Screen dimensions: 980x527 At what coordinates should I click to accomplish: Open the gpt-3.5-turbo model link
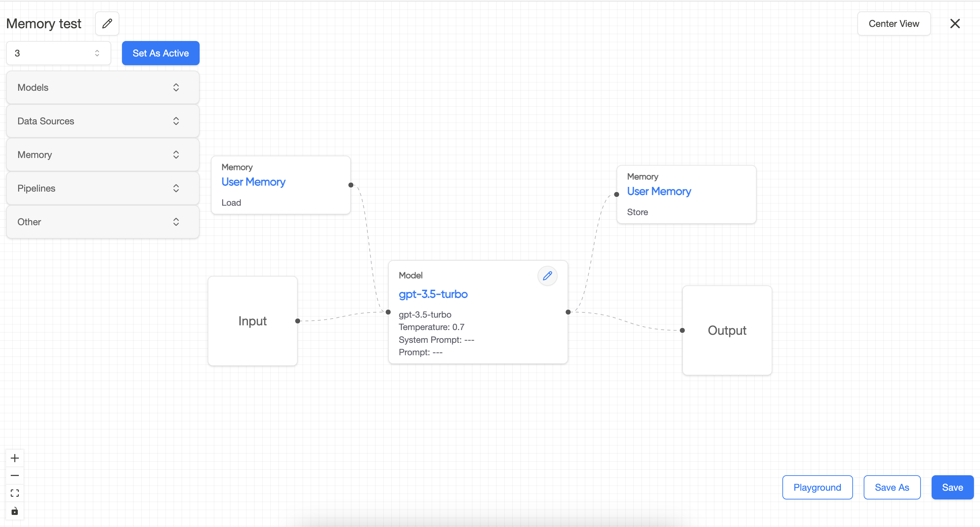click(x=433, y=294)
